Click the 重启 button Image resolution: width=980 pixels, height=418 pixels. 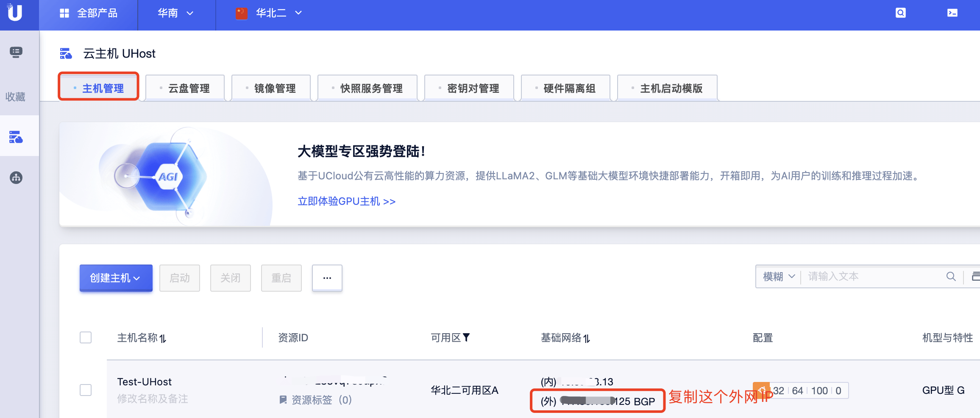[x=281, y=278]
